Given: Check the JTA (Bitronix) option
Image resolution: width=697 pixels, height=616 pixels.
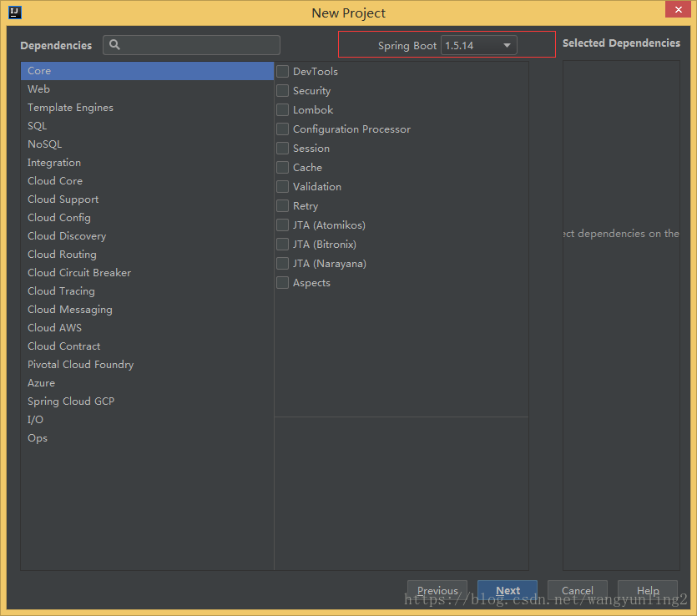Looking at the screenshot, I should pyautogui.click(x=282, y=244).
